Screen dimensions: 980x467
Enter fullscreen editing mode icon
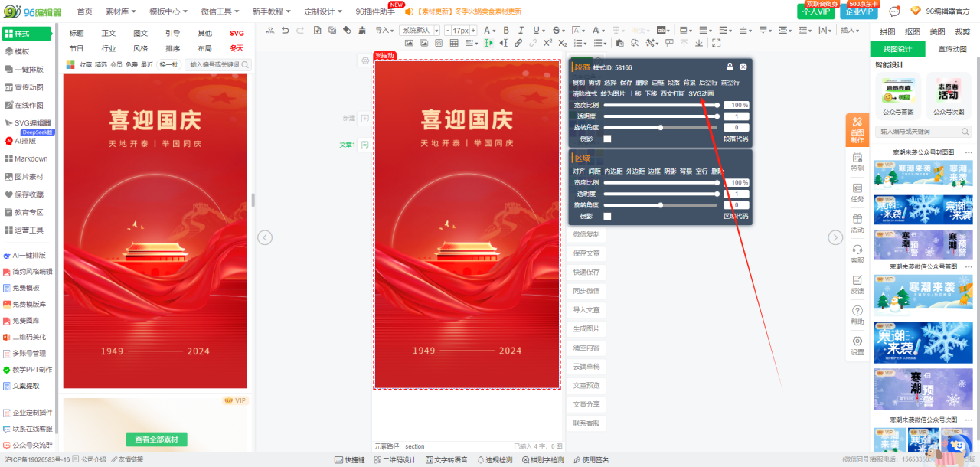(716, 43)
